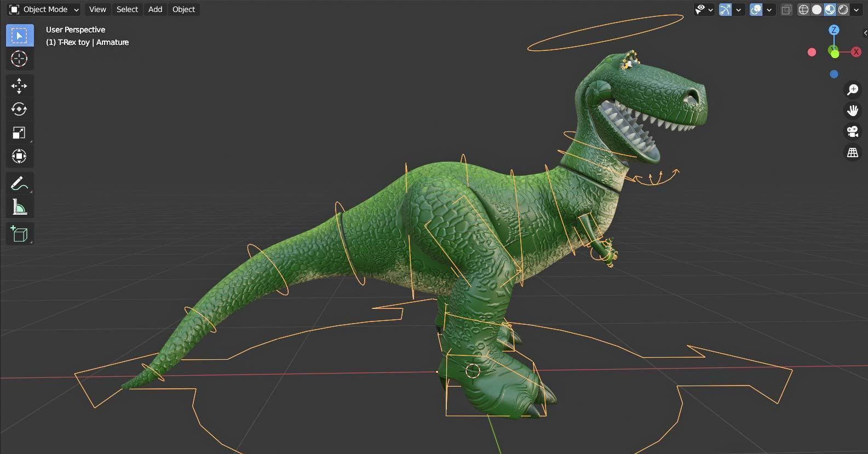Click the 3D cursor crosshair near the foot
Viewport: 868px width, 454px height.
coord(473,371)
